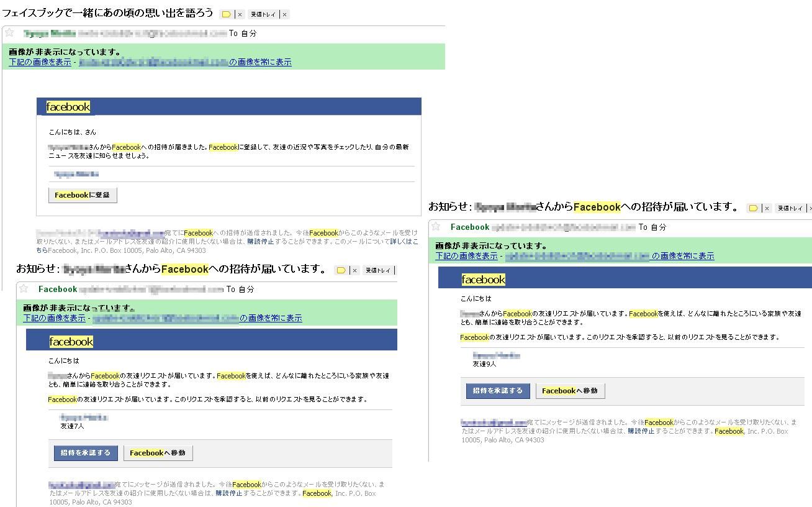Click 画像が非表示になっています。 notice in フェイスブックで一緒に email
The height and width of the screenshot is (507, 812).
tap(65, 52)
